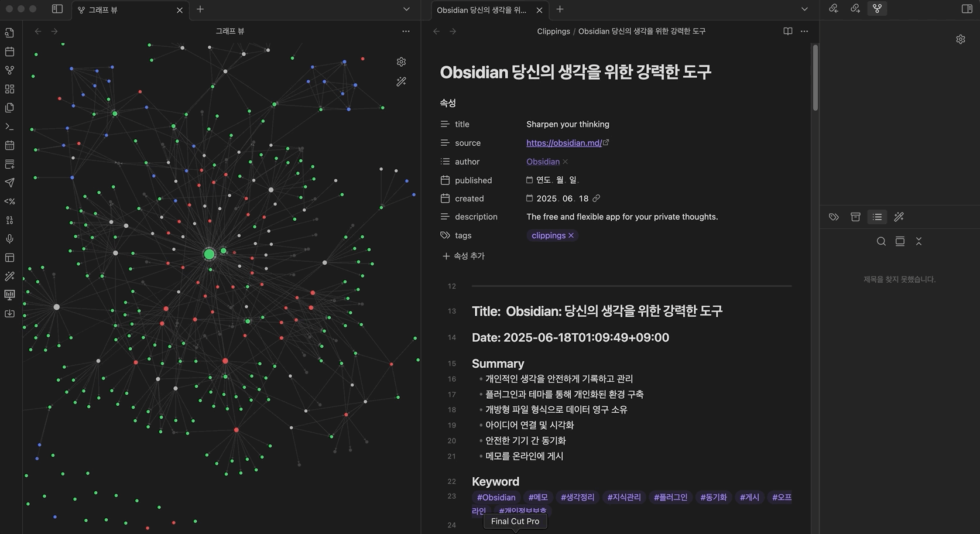This screenshot has width=980, height=534.
Task: Open more options menu for the note
Action: click(804, 31)
